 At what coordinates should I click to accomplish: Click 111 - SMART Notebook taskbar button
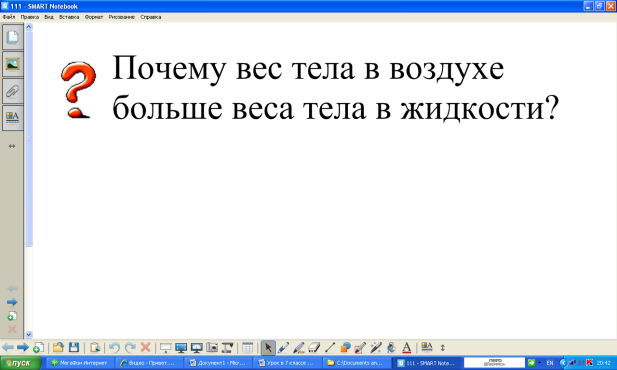427,363
